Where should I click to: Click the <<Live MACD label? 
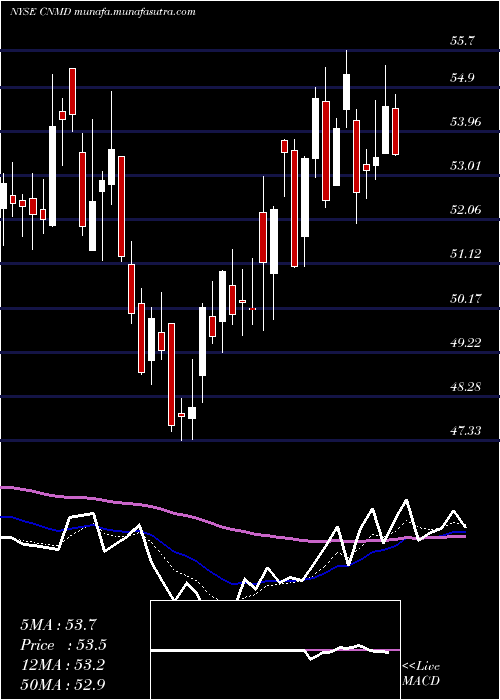[x=421, y=673]
